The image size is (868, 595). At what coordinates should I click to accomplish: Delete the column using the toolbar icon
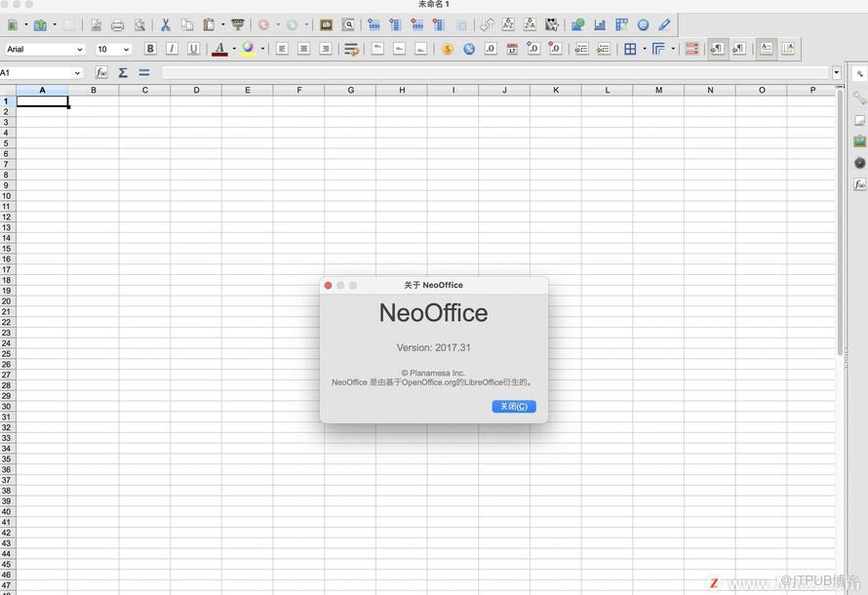(439, 25)
